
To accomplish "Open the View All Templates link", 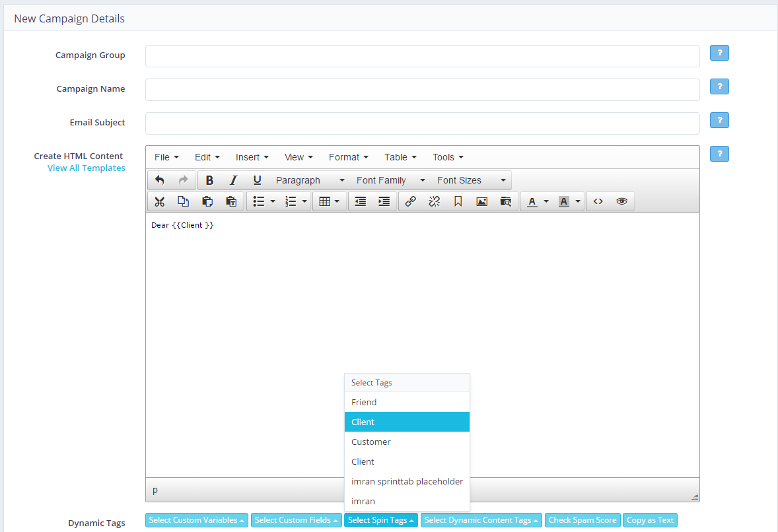I will tap(86, 168).
